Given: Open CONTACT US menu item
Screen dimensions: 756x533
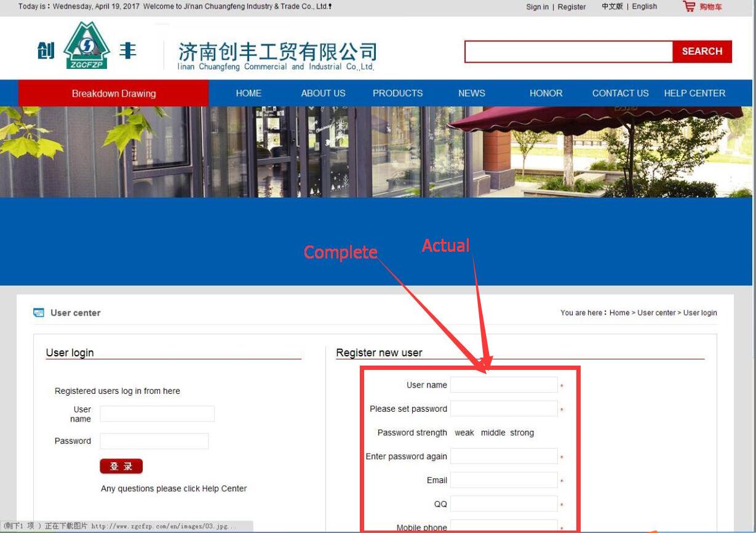Looking at the screenshot, I should point(620,94).
